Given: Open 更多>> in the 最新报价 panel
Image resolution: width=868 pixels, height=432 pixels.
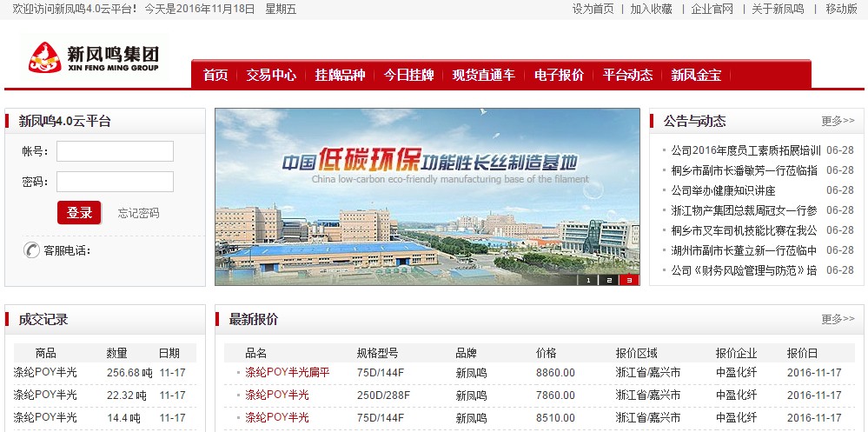Looking at the screenshot, I should point(838,319).
